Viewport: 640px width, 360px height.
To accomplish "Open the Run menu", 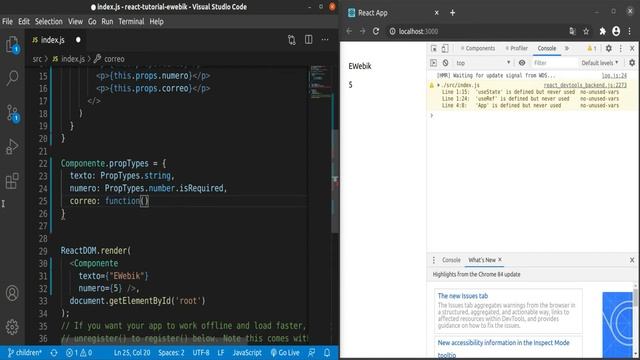I will [107, 22].
